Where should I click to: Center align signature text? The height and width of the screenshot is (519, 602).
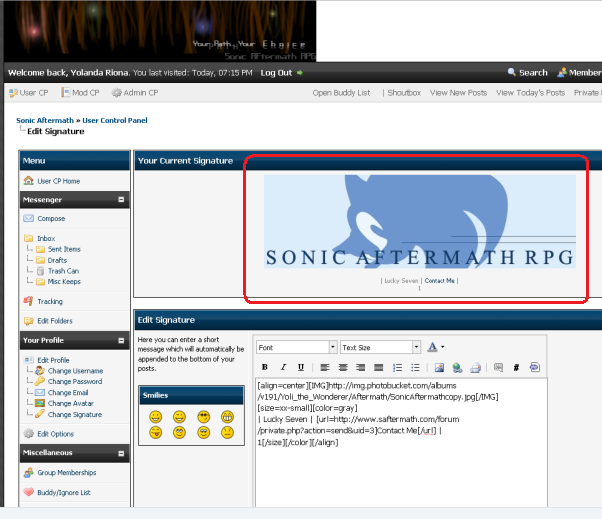pyautogui.click(x=343, y=367)
